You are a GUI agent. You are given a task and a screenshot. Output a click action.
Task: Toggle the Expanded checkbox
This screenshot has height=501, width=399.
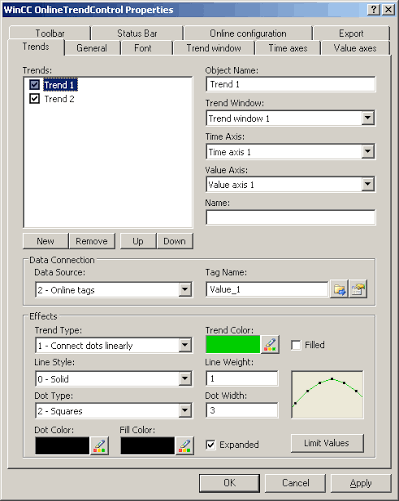[x=210, y=445]
